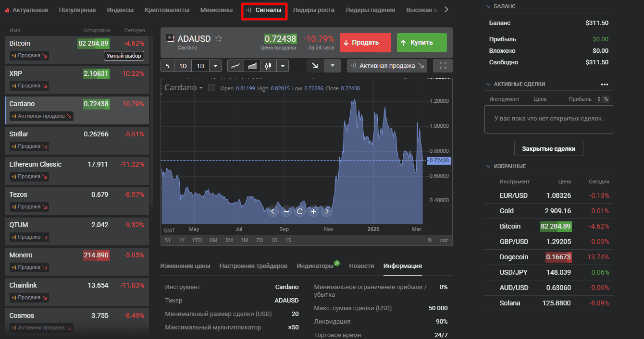The image size is (644, 339).
Task: Set chart range to 5Y
Action: tap(168, 240)
